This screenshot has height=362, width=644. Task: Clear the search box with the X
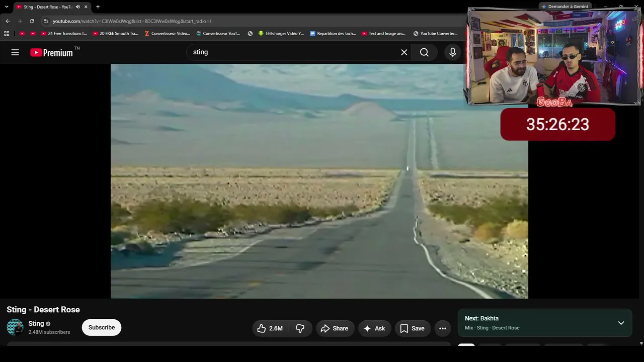(x=404, y=52)
